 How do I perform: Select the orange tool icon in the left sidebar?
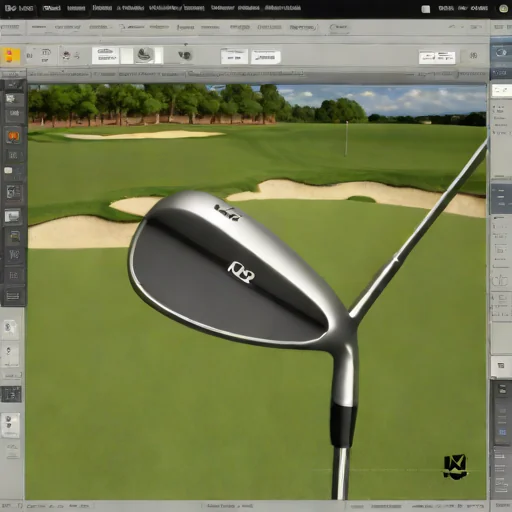(13, 136)
